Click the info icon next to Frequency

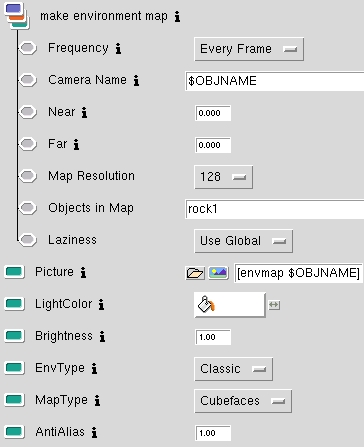pos(118,49)
